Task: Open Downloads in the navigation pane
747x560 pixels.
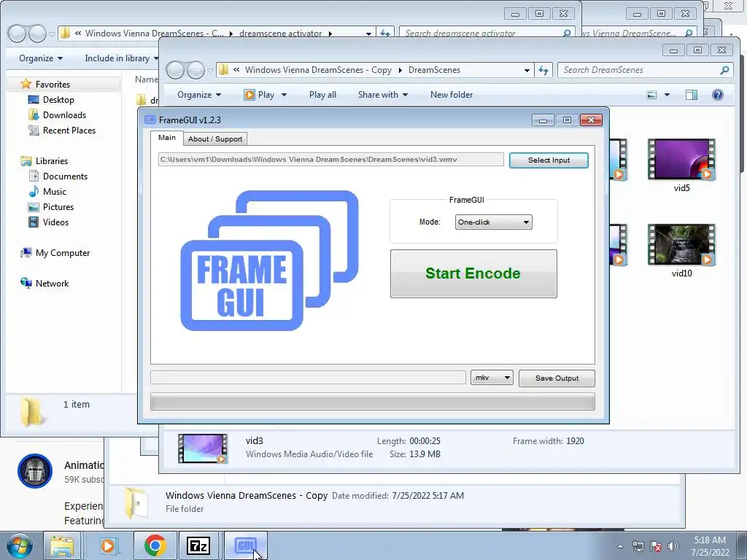Action: [x=64, y=114]
